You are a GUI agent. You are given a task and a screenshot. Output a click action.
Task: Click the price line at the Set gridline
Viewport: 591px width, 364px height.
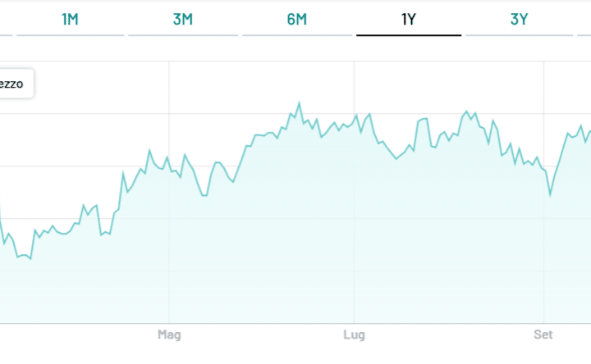(x=543, y=170)
